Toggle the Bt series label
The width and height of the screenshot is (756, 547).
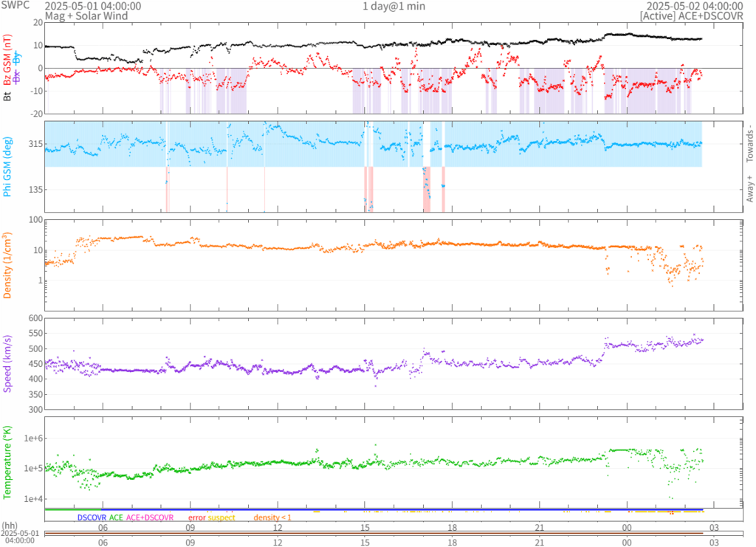(x=7, y=96)
